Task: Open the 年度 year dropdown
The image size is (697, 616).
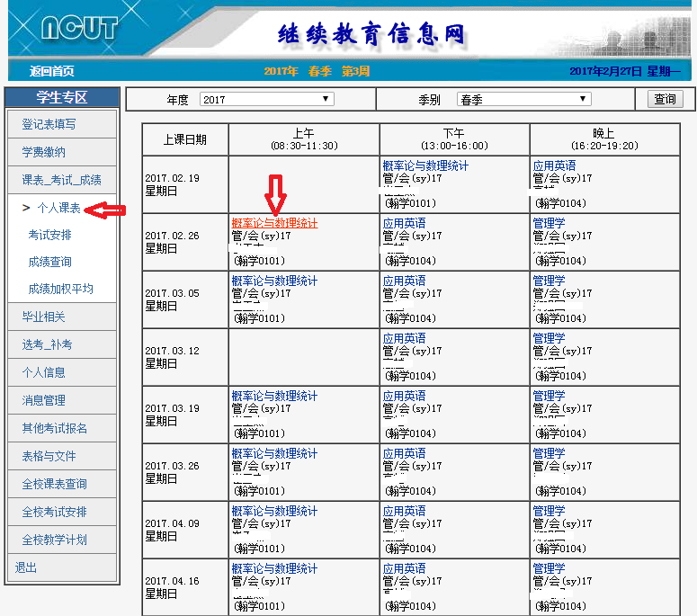Action: [266, 100]
